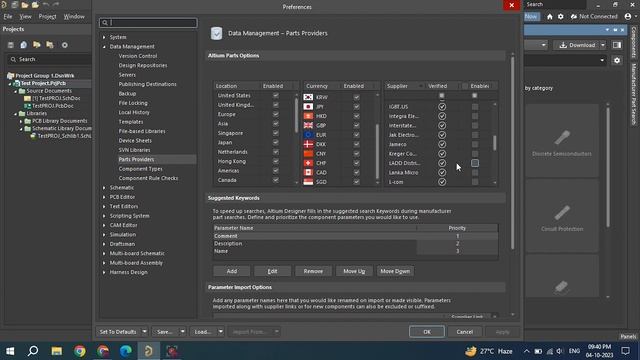This screenshot has width=640, height=360.
Task: Click Cancel in Preferences dialog
Action: pyautogui.click(x=464, y=331)
